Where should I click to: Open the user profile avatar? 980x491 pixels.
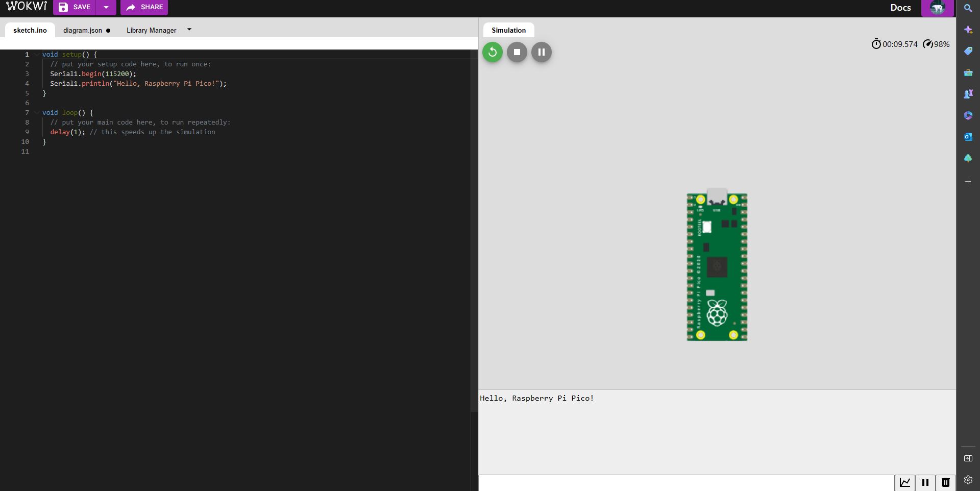[938, 8]
